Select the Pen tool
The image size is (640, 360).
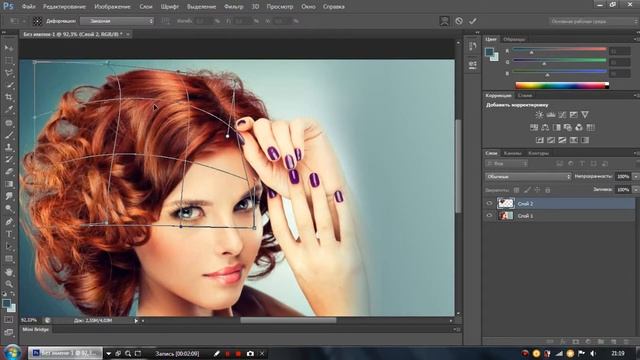9,222
